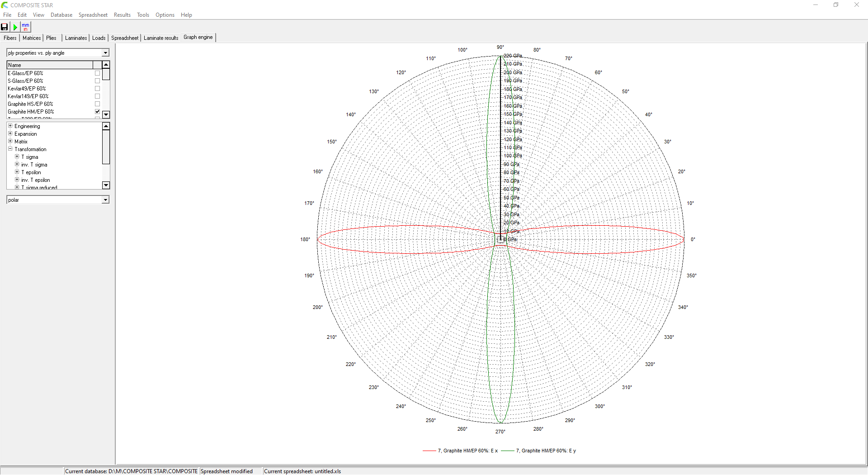
Task: Click the Composite Star logo in title bar
Action: pyautogui.click(x=5, y=5)
